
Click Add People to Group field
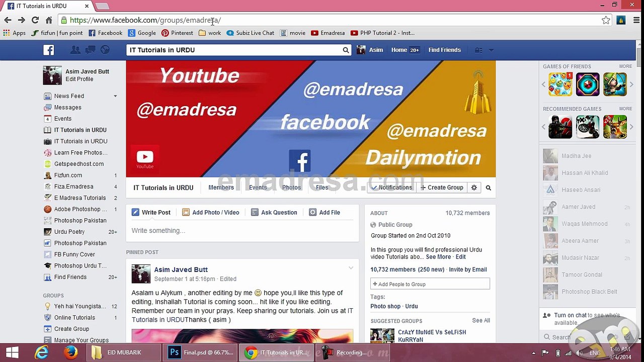(430, 284)
